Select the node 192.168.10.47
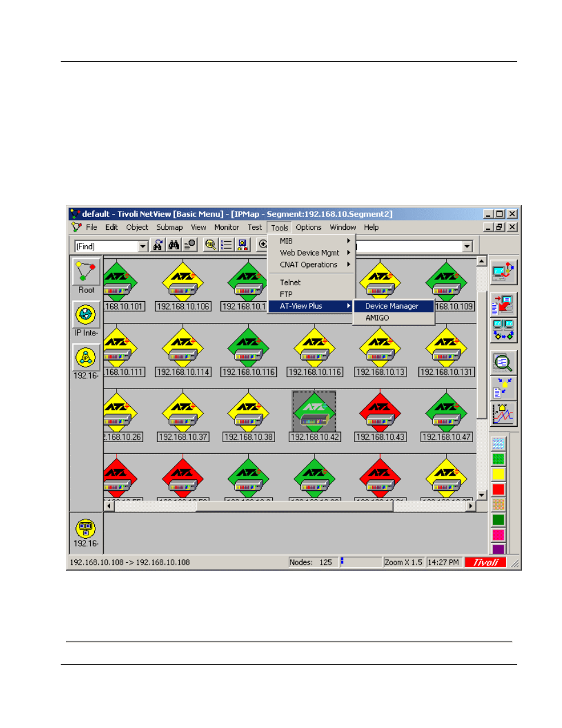The height and width of the screenshot is (728, 562). click(447, 417)
